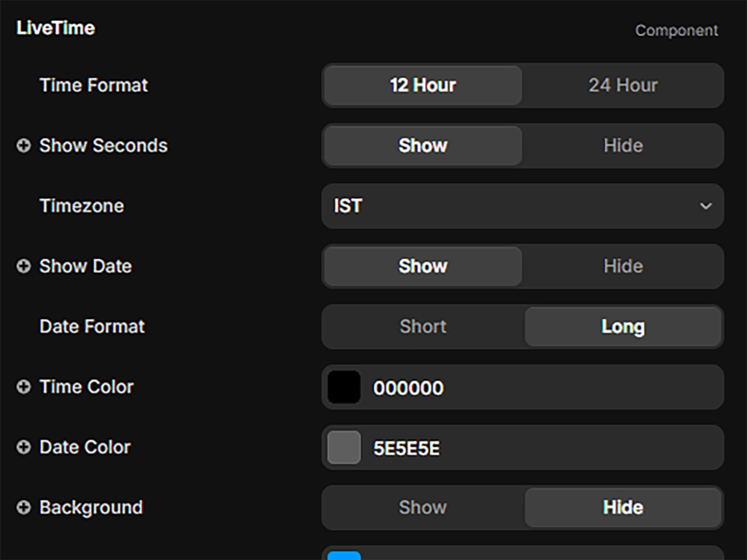Open the gray Date Color swatch
The image size is (747, 560).
[344, 448]
